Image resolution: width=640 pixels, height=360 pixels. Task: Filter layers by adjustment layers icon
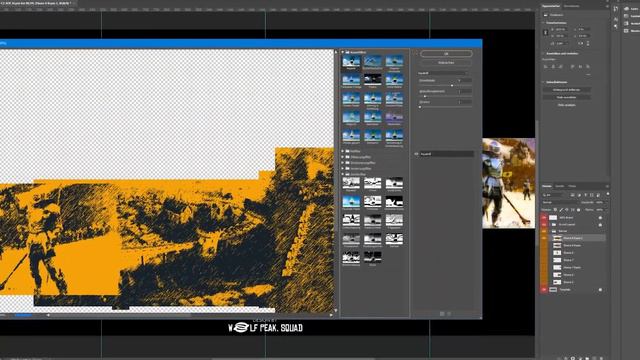(579, 195)
